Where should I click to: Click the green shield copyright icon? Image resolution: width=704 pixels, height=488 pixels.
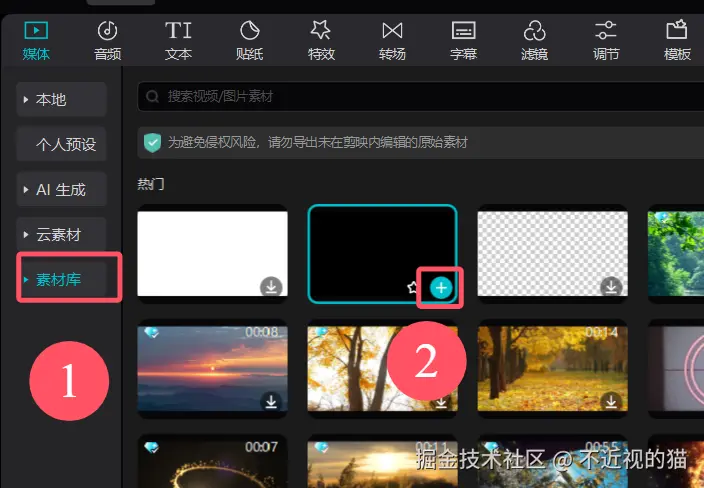click(x=153, y=143)
